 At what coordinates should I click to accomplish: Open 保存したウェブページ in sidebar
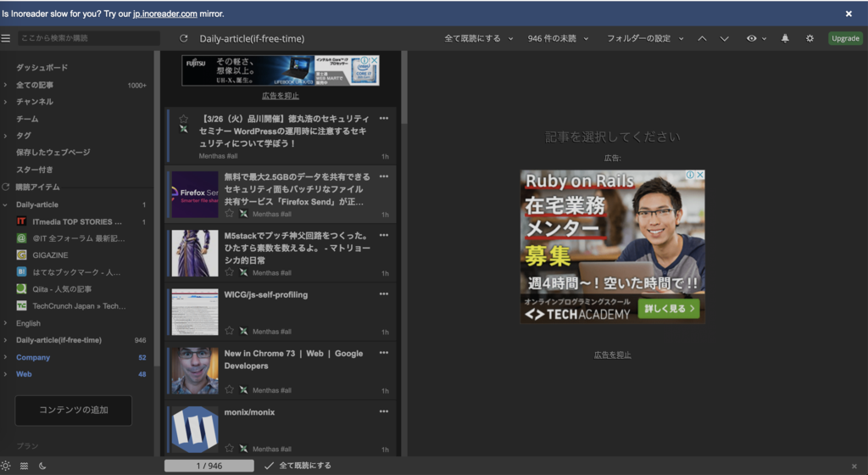point(53,152)
